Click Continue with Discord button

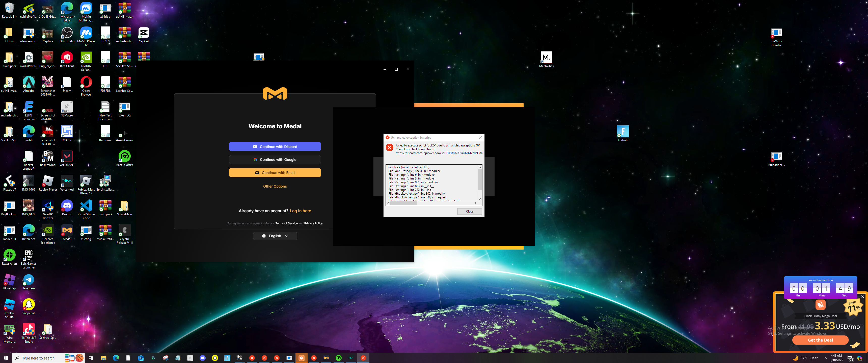pos(275,146)
